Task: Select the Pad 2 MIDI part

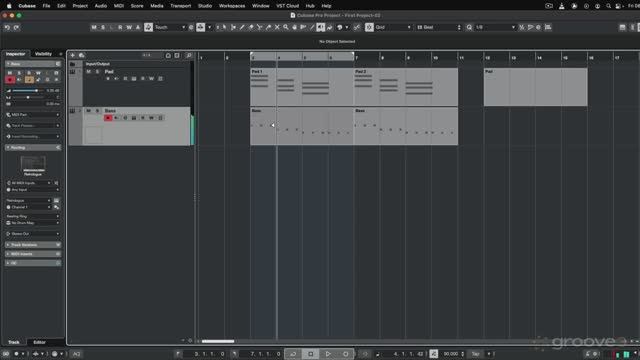Action: 406,87
